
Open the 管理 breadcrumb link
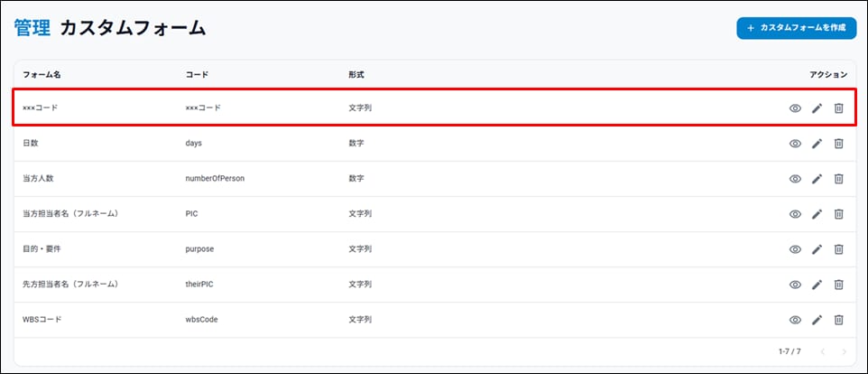point(32,28)
